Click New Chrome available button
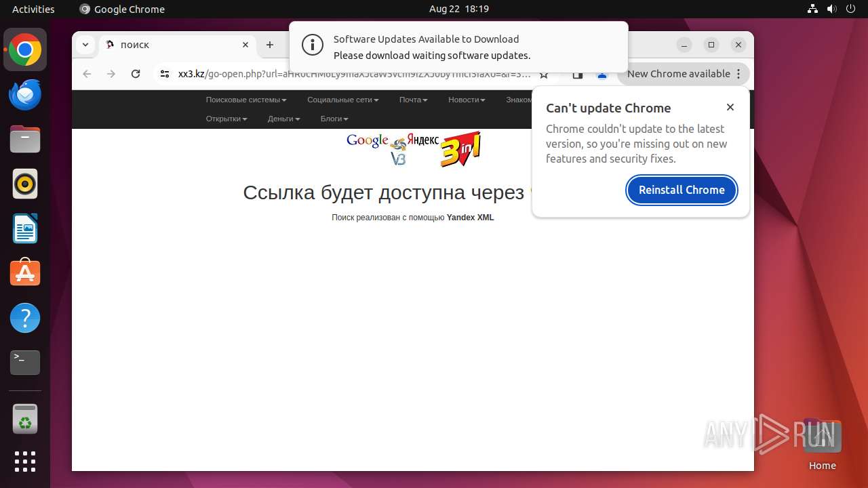The image size is (868, 488). (684, 74)
